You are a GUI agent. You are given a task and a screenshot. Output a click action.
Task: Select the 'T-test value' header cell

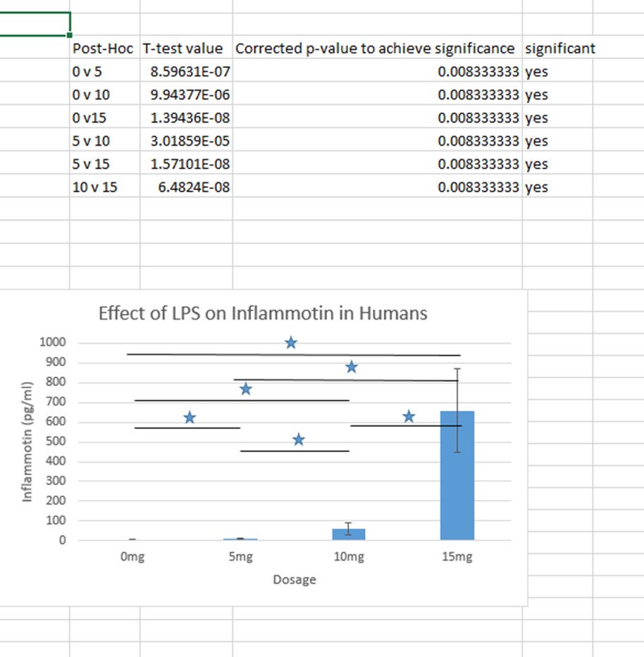click(x=185, y=49)
